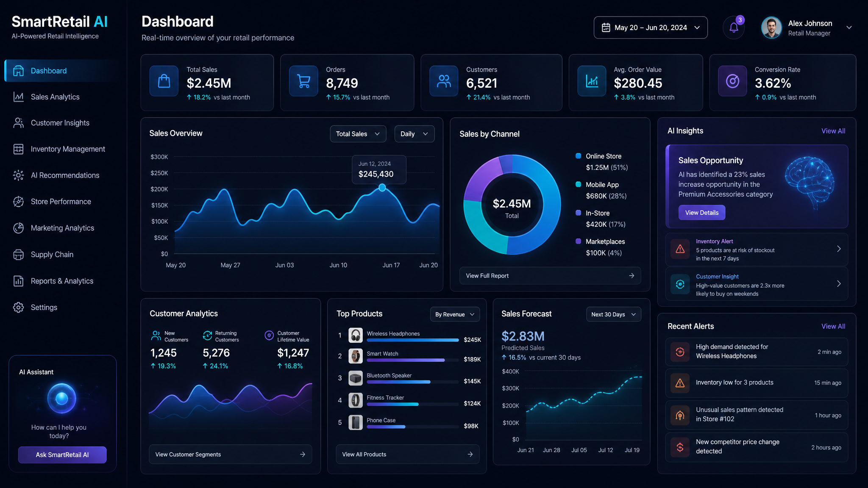Click the Total Sales shopping bag icon
868x488 pixels.
coord(164,81)
